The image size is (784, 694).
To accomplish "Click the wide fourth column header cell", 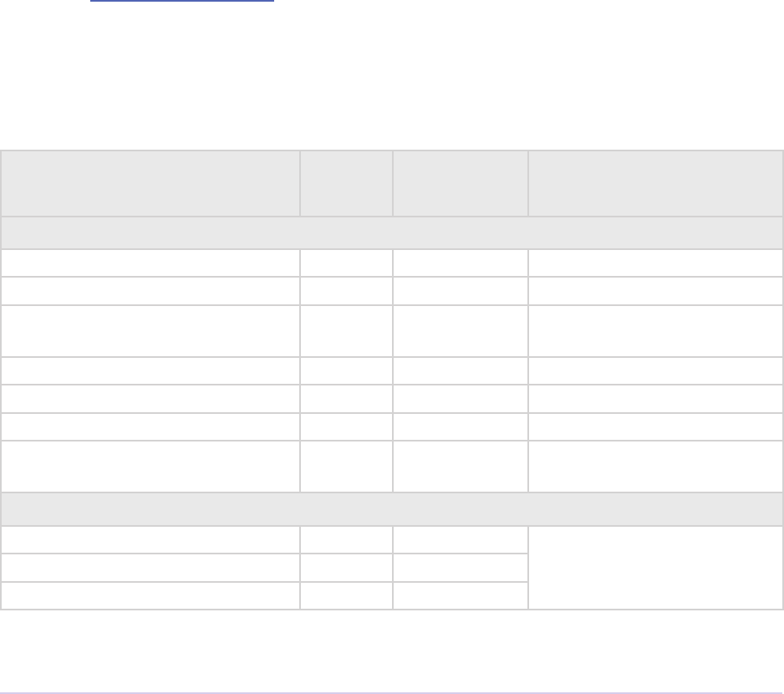I will [x=655, y=184].
